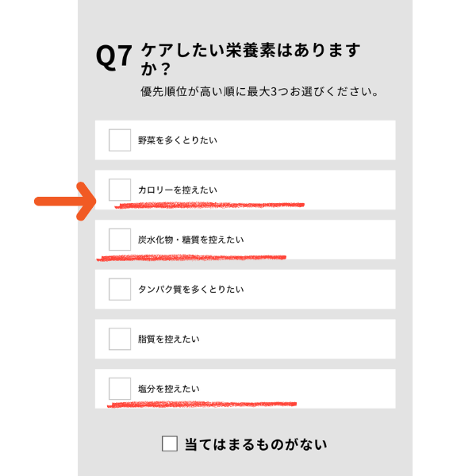Check the 野菜を多くとりたい checkbox

pyautogui.click(x=120, y=140)
